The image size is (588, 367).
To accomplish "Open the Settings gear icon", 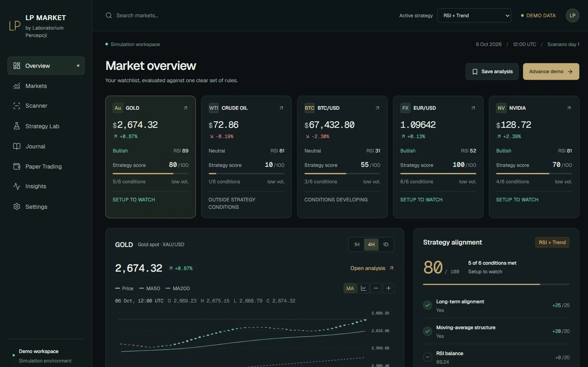I will (16, 207).
